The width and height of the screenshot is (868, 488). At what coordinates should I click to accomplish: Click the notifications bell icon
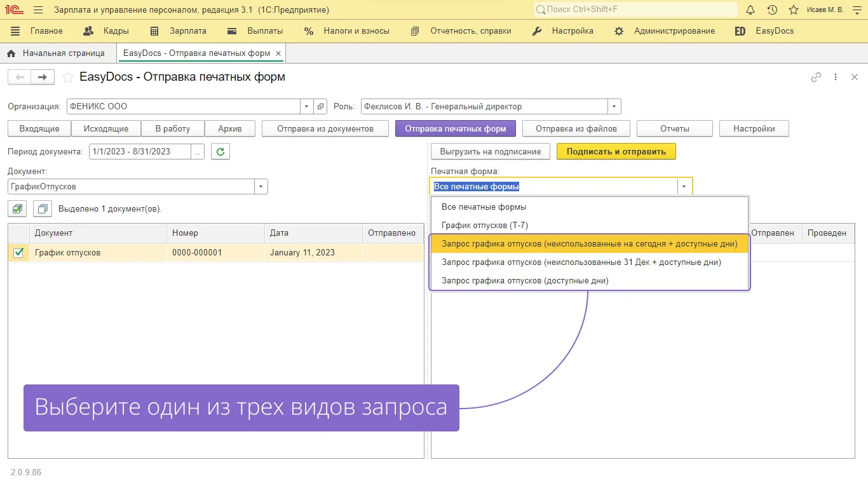(x=750, y=10)
